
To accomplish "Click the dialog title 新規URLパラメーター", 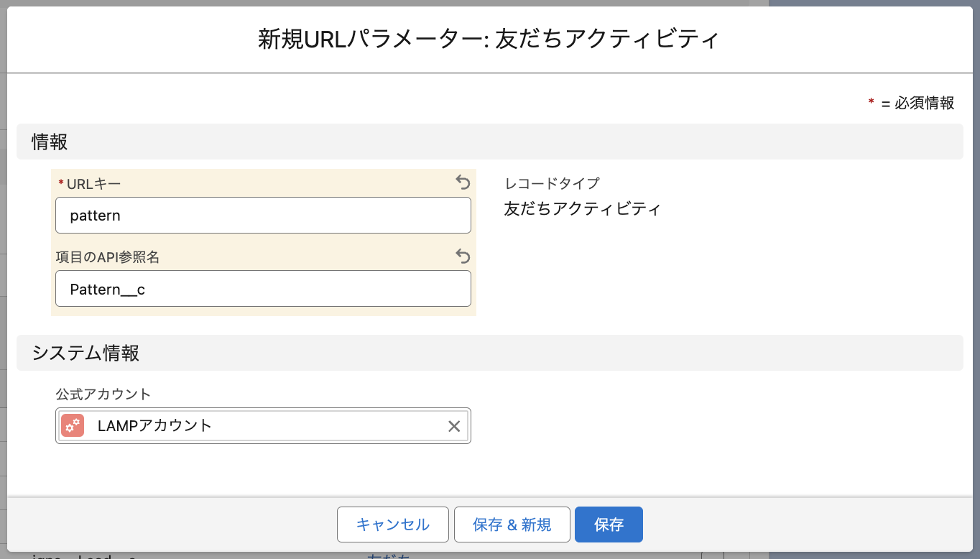I will tap(489, 39).
